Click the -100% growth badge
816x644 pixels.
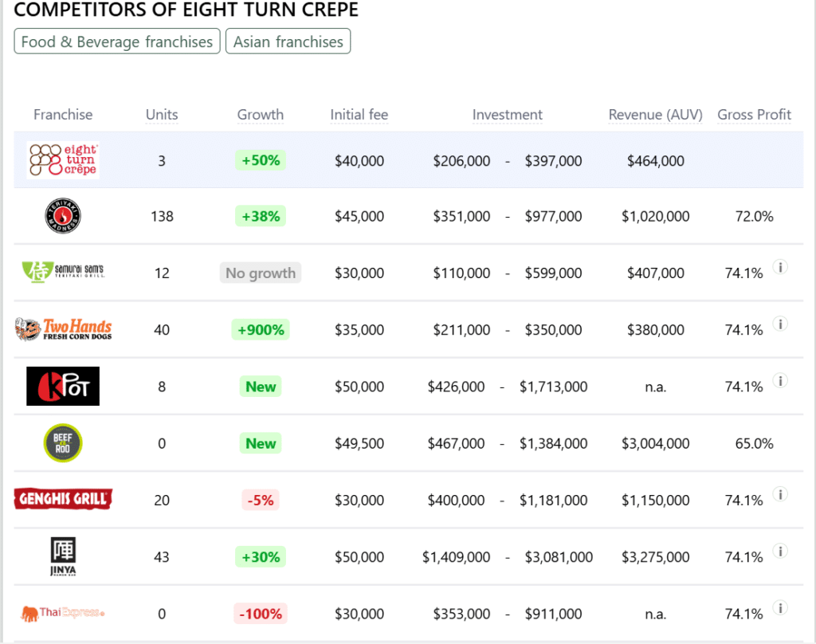tap(261, 613)
